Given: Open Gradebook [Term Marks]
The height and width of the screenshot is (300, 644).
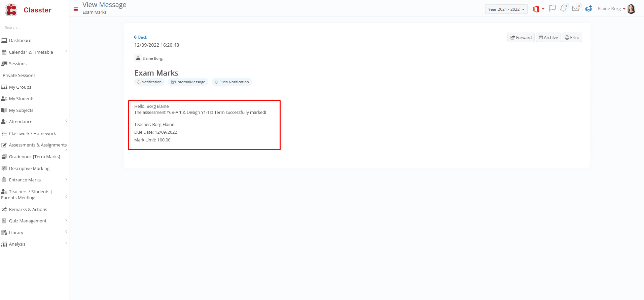Looking at the screenshot, I should point(34,157).
